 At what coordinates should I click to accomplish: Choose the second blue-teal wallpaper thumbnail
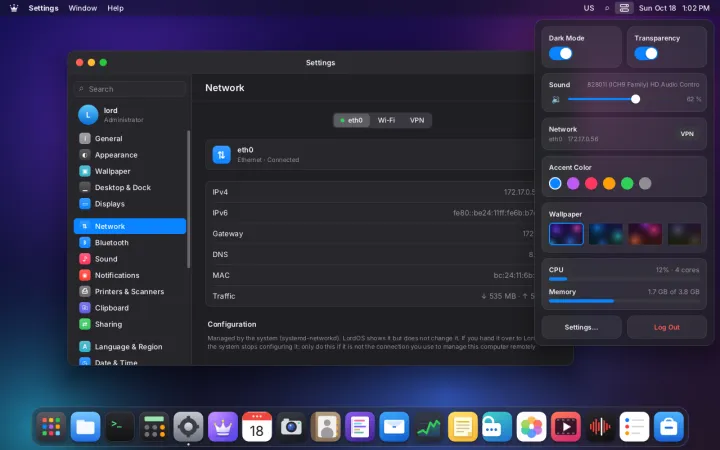pyautogui.click(x=606, y=234)
